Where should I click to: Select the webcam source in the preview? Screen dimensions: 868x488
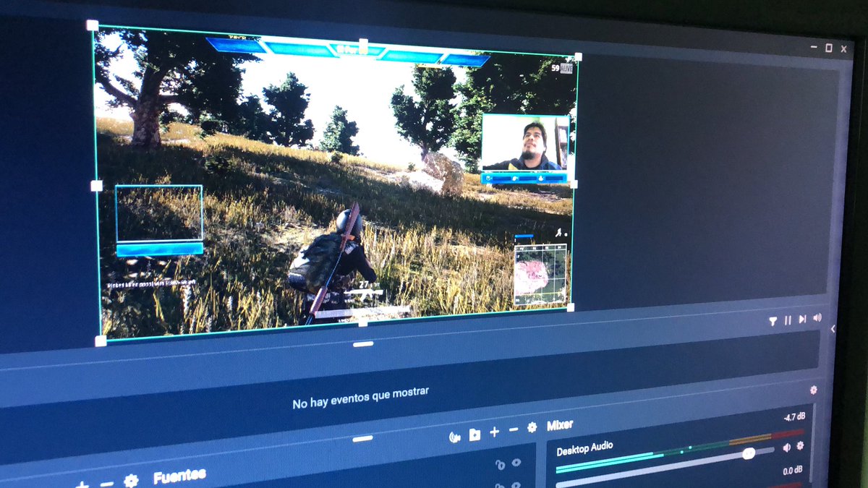tap(525, 142)
